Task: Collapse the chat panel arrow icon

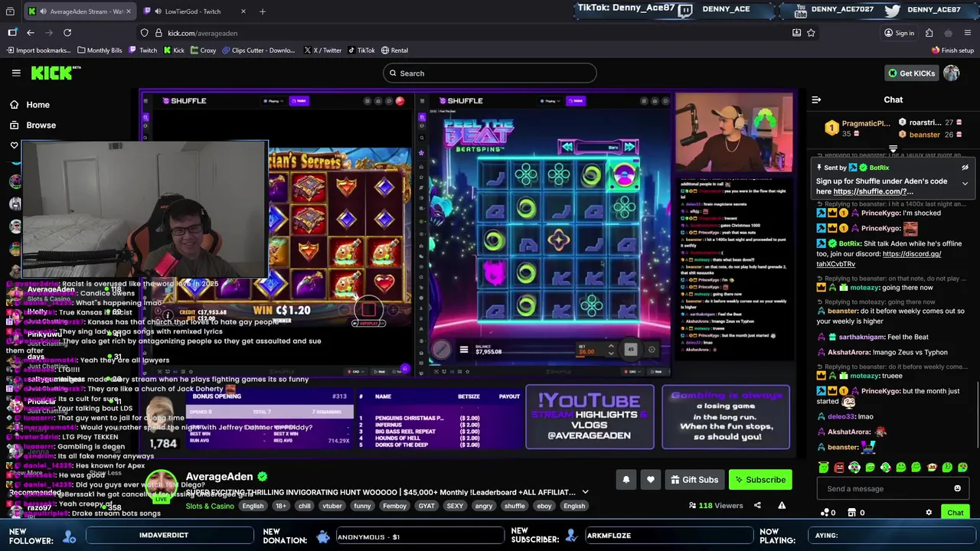Action: click(816, 99)
